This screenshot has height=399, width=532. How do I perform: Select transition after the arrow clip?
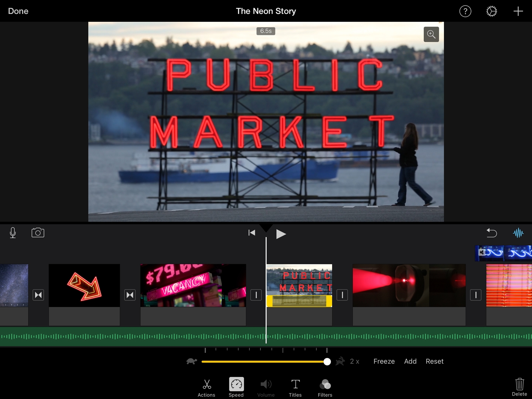(x=130, y=295)
